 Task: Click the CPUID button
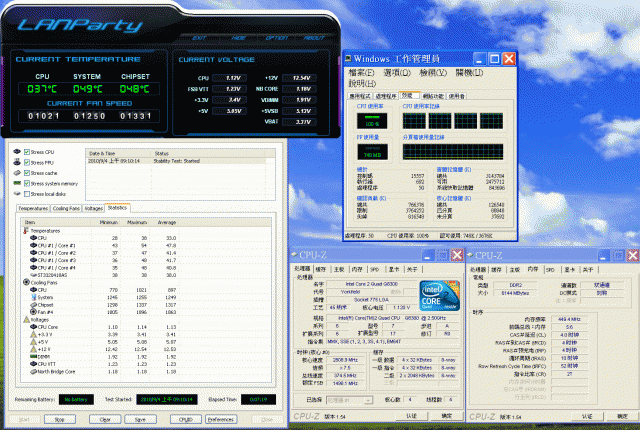[186, 419]
